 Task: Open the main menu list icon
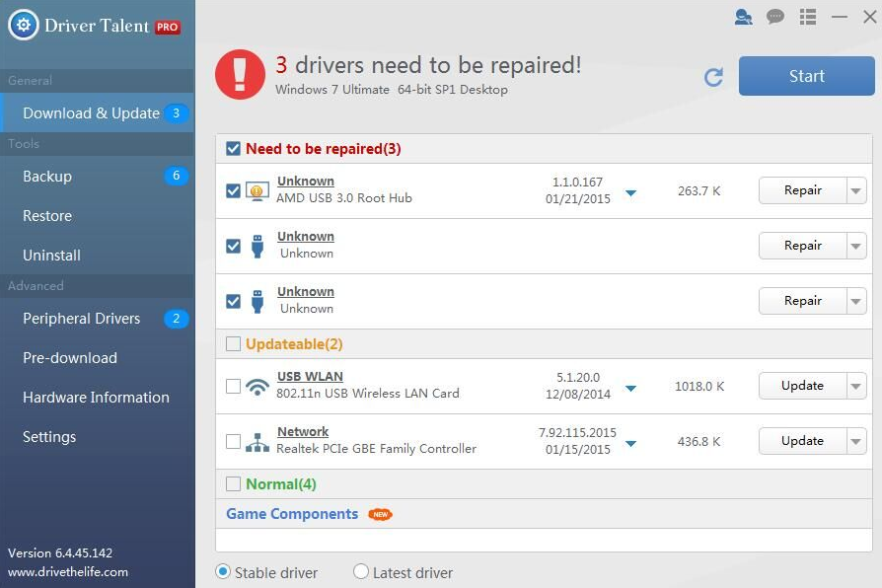click(x=808, y=17)
